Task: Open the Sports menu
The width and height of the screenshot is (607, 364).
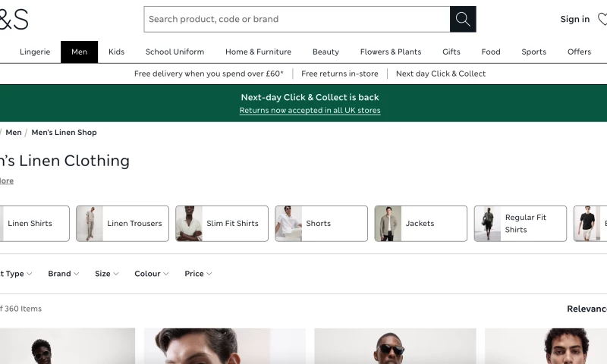Action: click(534, 52)
